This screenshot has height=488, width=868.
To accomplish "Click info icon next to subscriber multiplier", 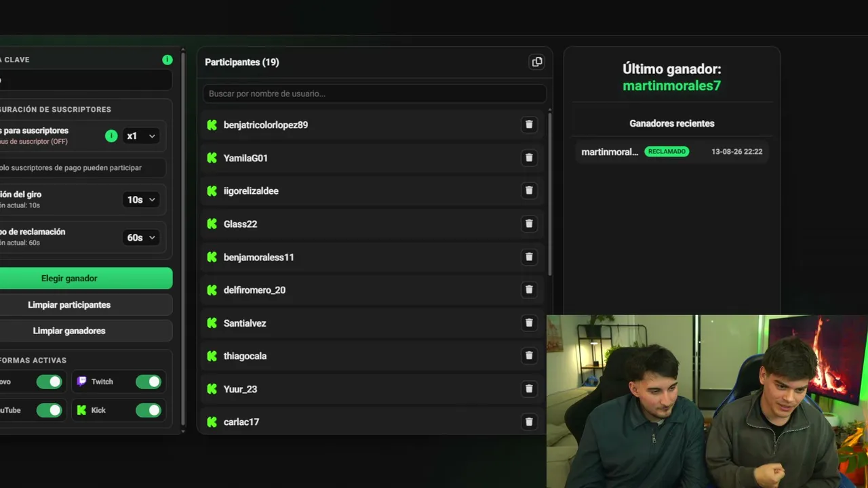I will tap(111, 136).
